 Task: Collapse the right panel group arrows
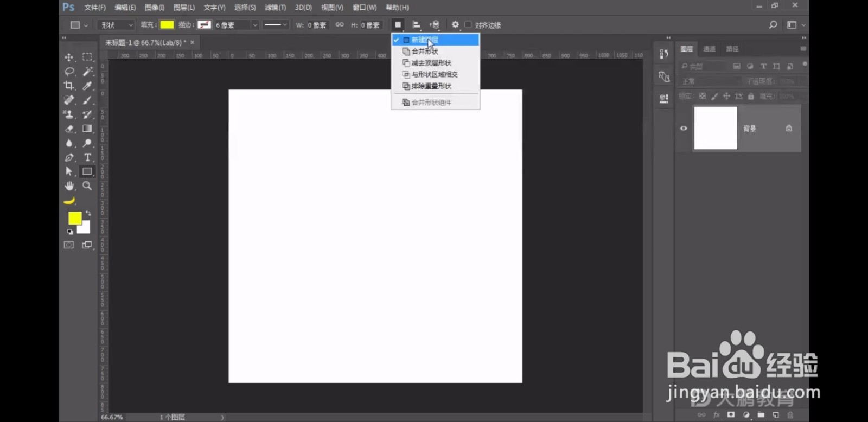803,37
